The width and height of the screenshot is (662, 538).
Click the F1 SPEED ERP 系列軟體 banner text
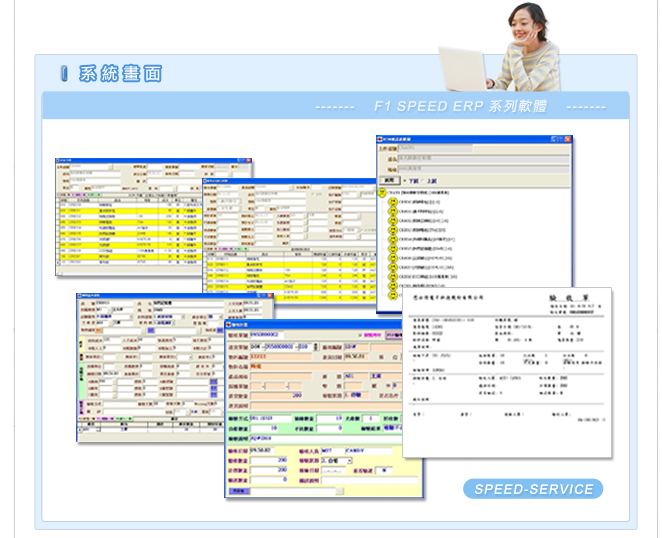click(460, 106)
